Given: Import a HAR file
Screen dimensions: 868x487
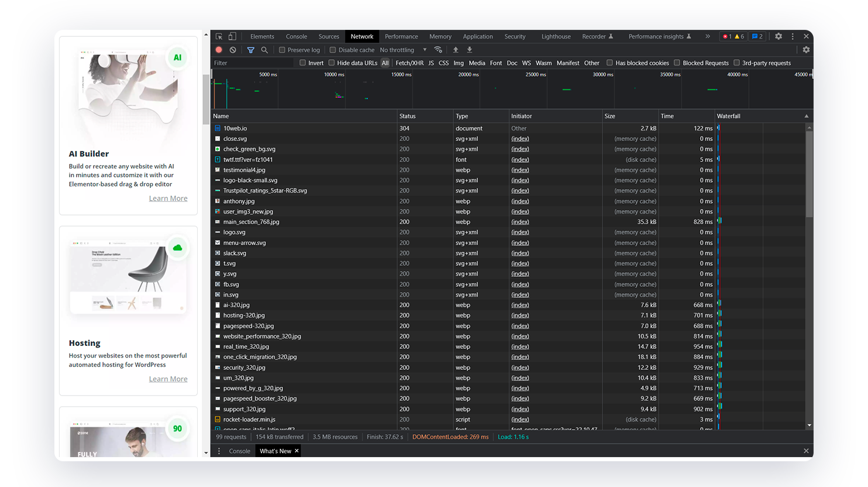Looking at the screenshot, I should tap(456, 50).
